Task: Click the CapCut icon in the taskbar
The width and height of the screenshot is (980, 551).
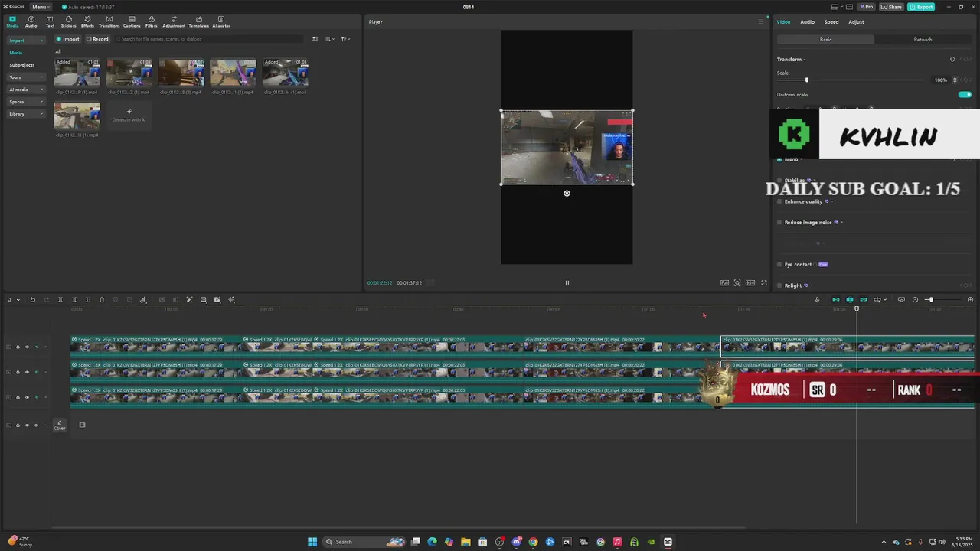Action: pyautogui.click(x=668, y=542)
